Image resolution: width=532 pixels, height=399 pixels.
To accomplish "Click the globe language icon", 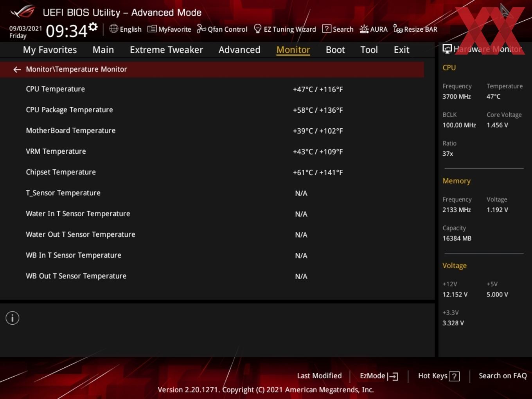I will [113, 29].
